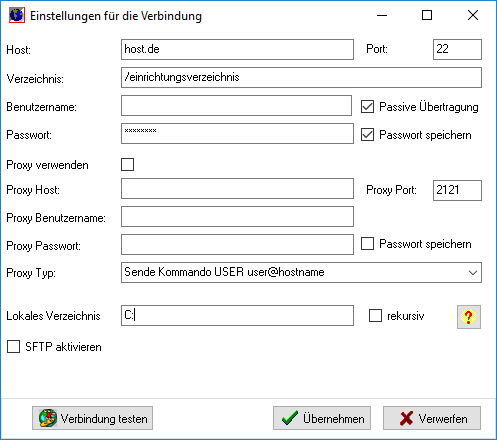Close the connection settings dialog

click(473, 15)
